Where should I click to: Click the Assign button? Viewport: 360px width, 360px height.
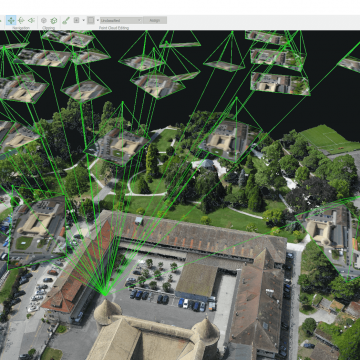click(155, 20)
